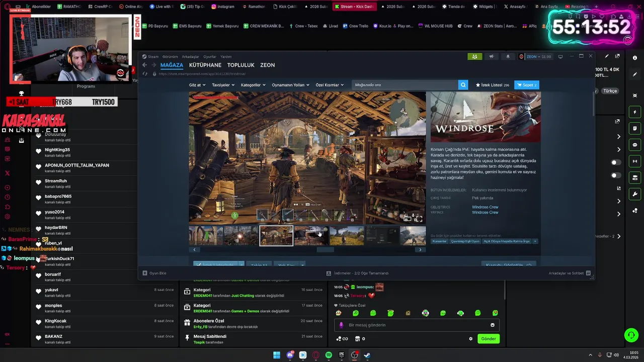Viewport: 644px width, 362px height.
Task: Click the screenshot strip horizontal scrollbar
Action: pyautogui.click(x=325, y=250)
